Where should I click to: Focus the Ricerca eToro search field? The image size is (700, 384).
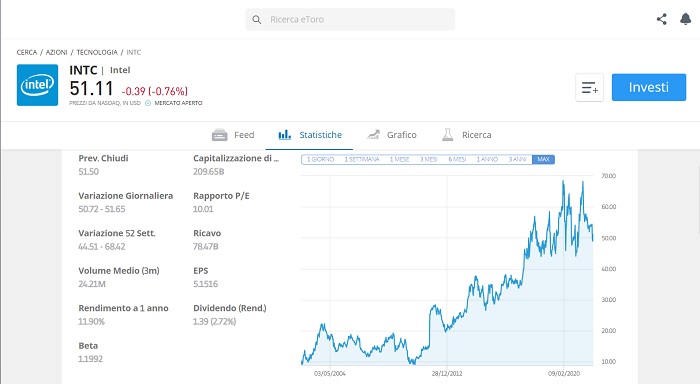350,20
